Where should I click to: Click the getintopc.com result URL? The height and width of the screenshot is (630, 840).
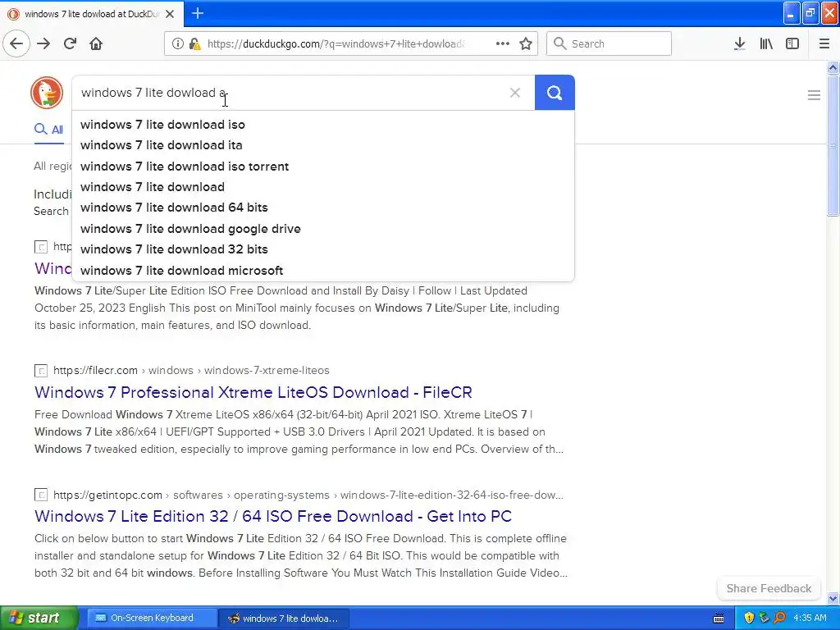tap(308, 495)
